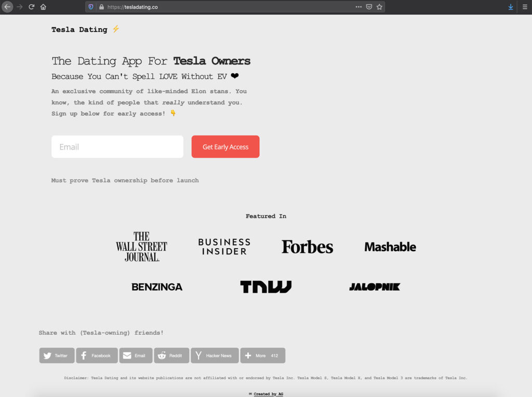Show downloads panel

click(511, 7)
